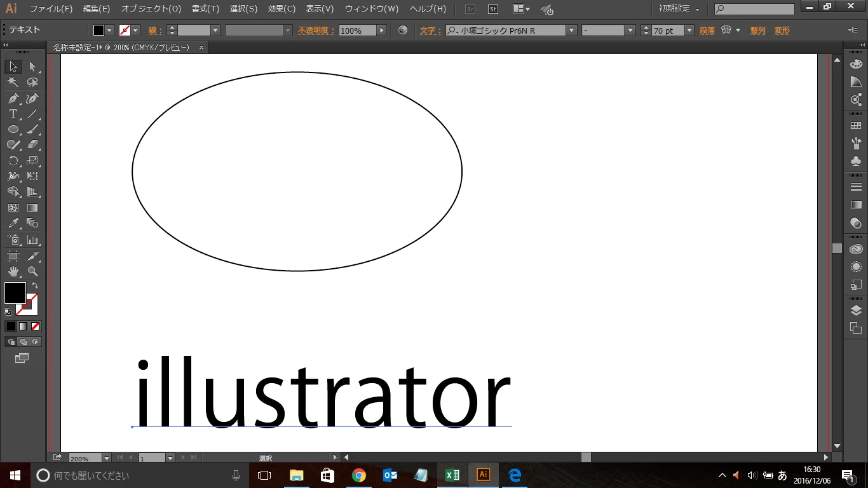The width and height of the screenshot is (868, 488).
Task: Select the Type tool
Action: [x=13, y=114]
